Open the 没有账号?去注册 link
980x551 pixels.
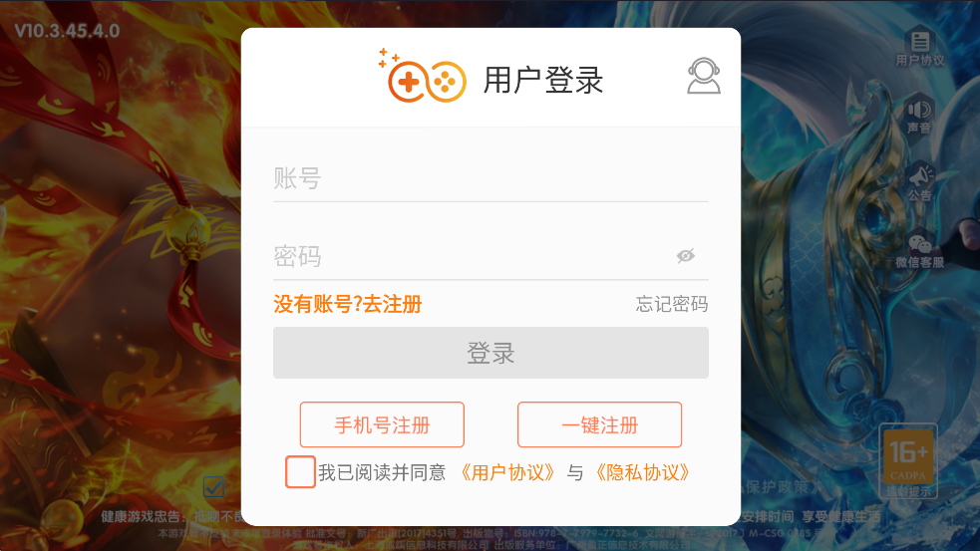(348, 304)
